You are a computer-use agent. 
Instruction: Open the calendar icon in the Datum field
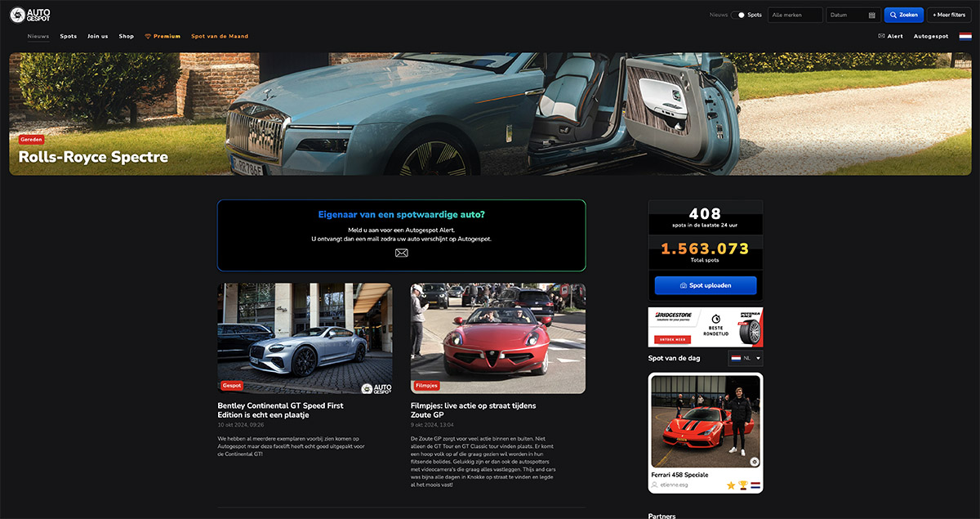point(872,15)
